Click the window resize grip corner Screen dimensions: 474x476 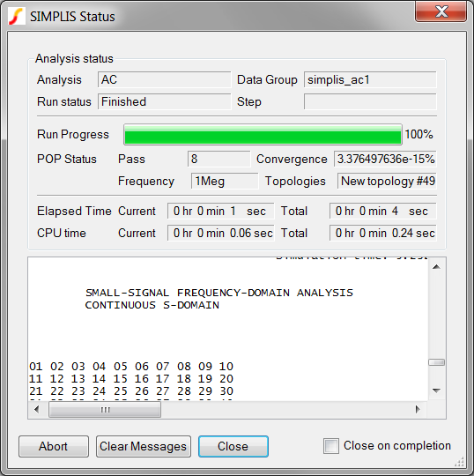[x=459, y=461]
